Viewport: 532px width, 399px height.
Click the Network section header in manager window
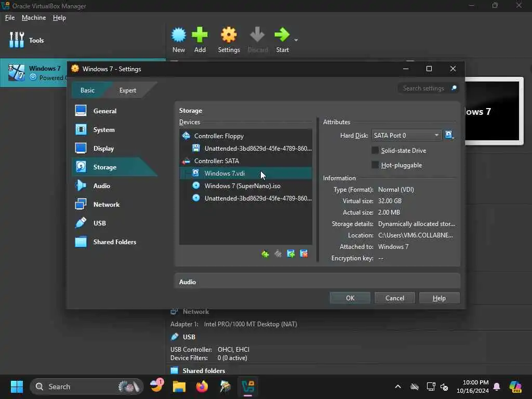point(196,312)
